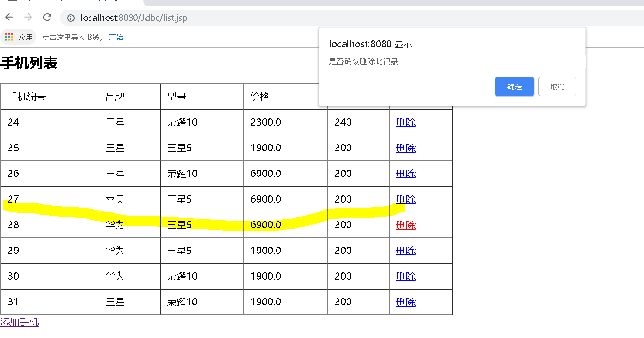
Task: Click 删除 link in row 31
Action: click(406, 302)
